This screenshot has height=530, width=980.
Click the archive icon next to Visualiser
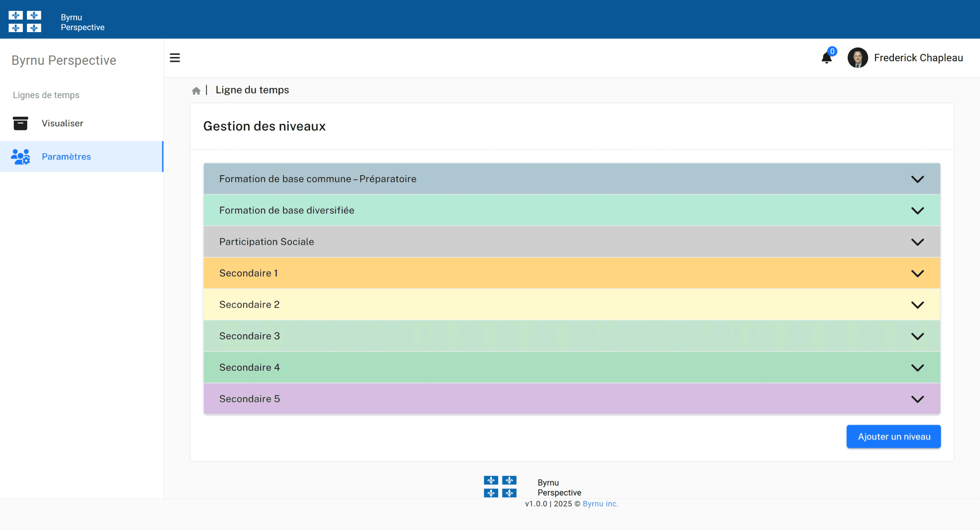pyautogui.click(x=21, y=123)
